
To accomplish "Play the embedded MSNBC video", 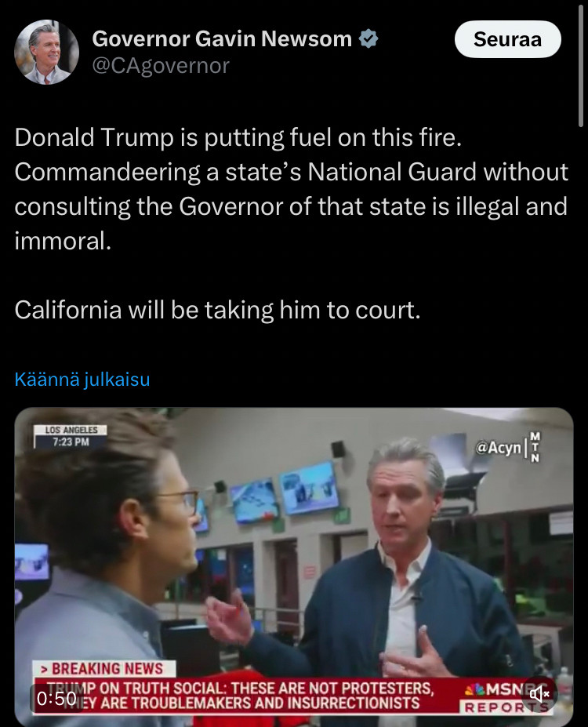I will (x=294, y=566).
